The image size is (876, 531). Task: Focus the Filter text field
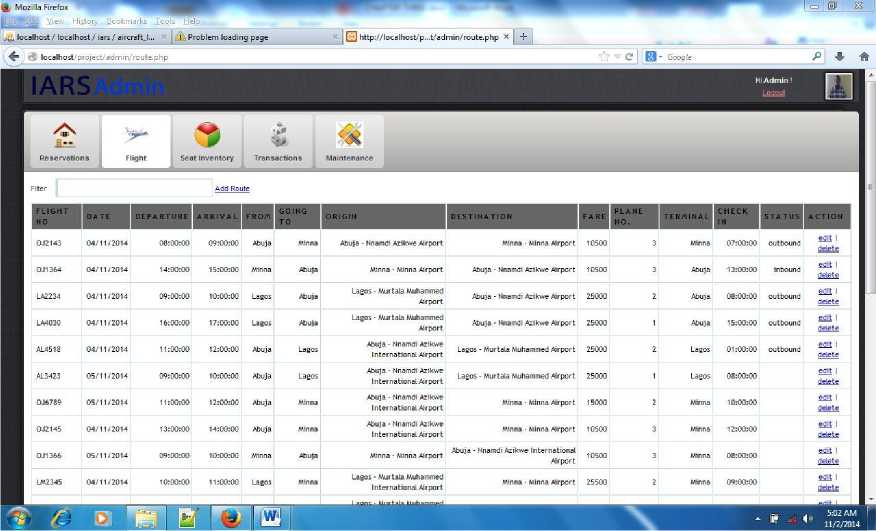click(133, 188)
